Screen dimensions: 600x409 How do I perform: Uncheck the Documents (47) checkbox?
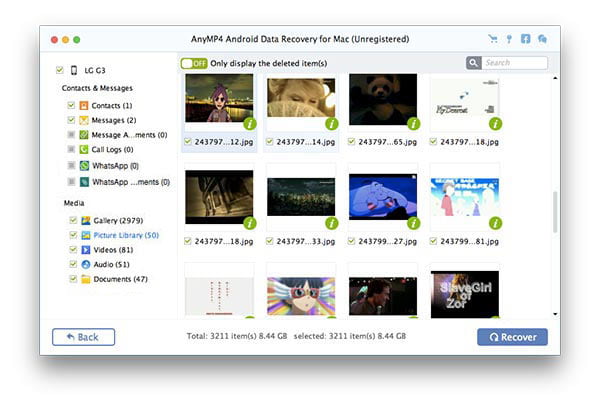click(x=73, y=279)
